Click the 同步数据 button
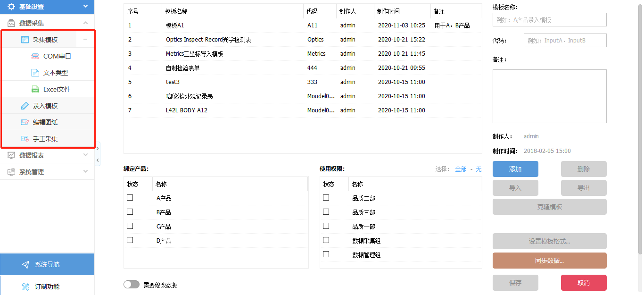 (549, 261)
